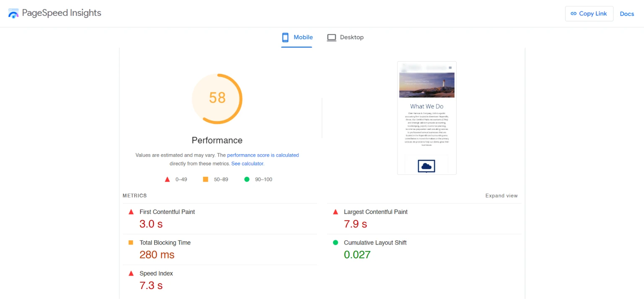Viewport: 644px width, 299px height.
Task: Click the cloud monitor icon in the screenshot
Action: [426, 166]
